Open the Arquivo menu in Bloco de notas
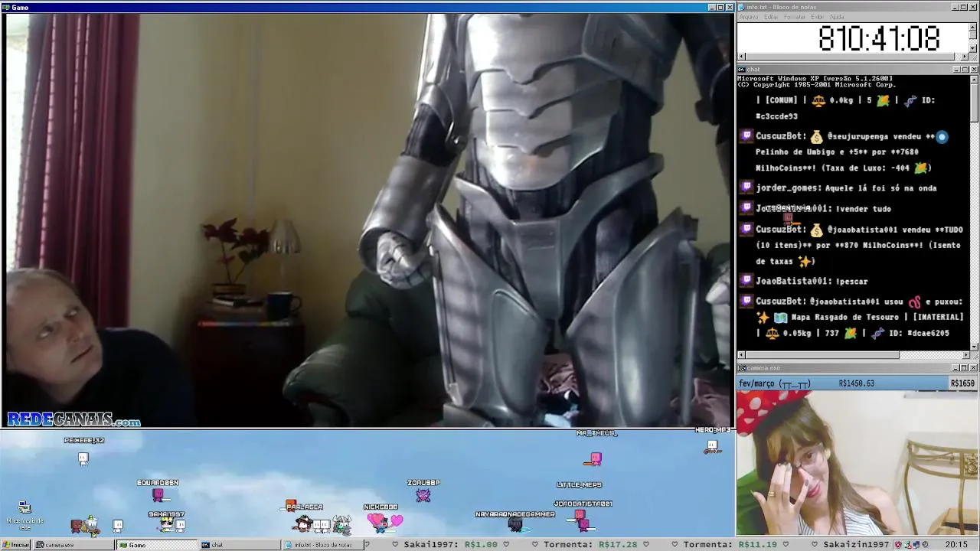 tap(749, 17)
